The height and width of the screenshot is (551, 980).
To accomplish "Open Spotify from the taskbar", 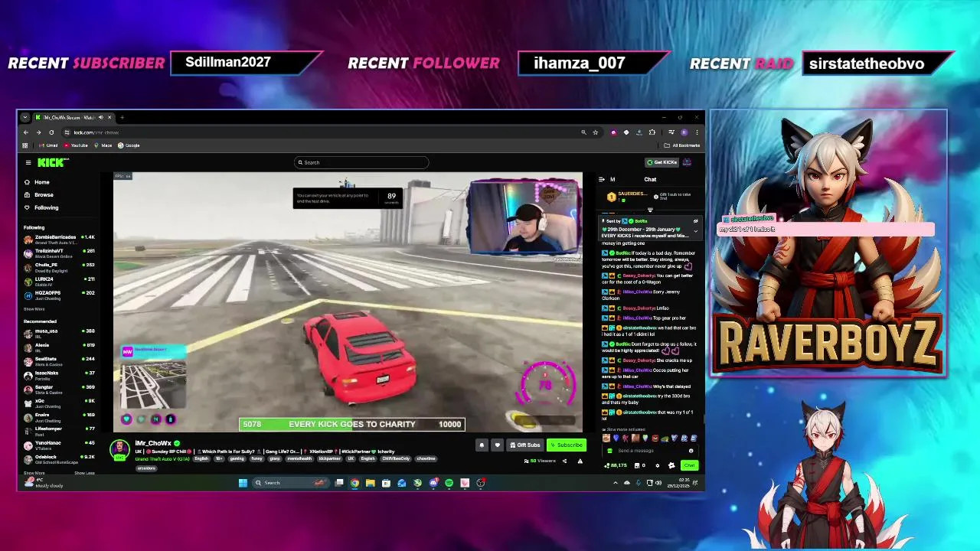I will point(449,483).
